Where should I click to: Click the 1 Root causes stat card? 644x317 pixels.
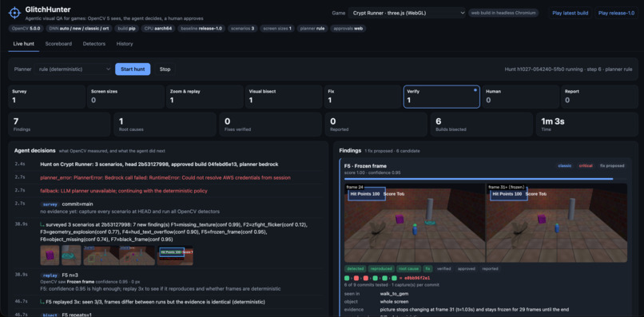click(165, 125)
